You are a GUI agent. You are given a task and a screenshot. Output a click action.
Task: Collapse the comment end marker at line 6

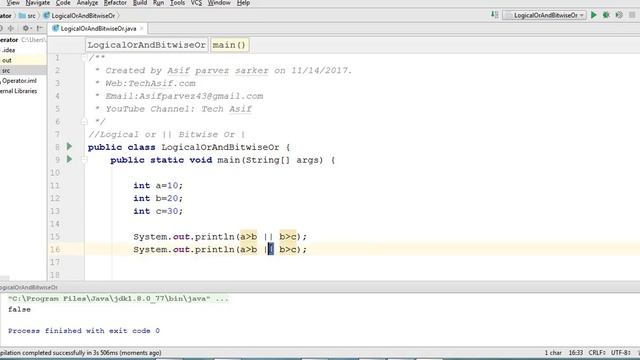pos(84,122)
